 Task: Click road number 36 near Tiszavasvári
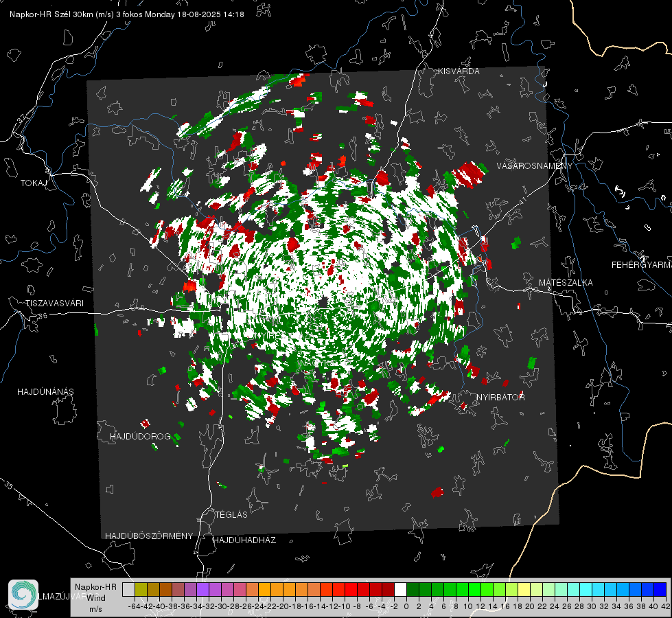43,316
